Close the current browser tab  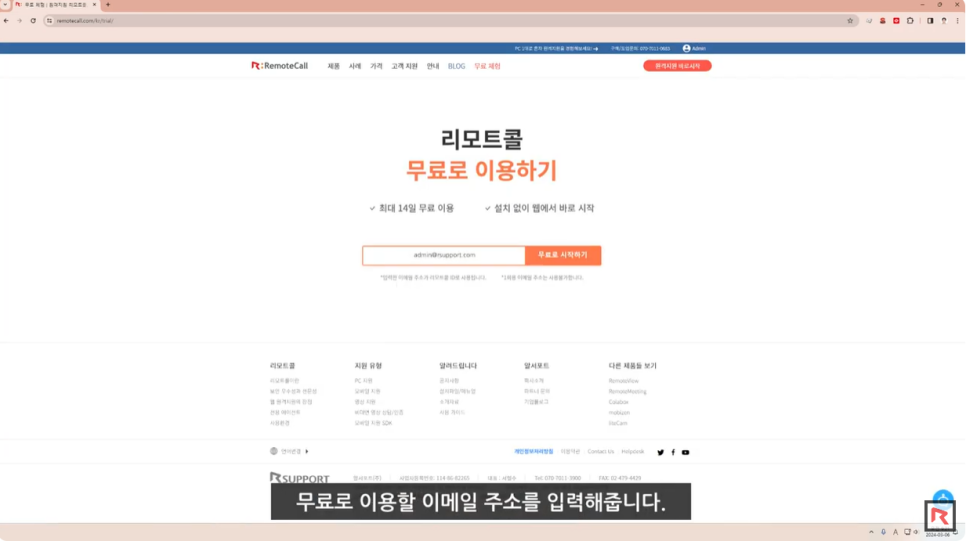click(94, 4)
